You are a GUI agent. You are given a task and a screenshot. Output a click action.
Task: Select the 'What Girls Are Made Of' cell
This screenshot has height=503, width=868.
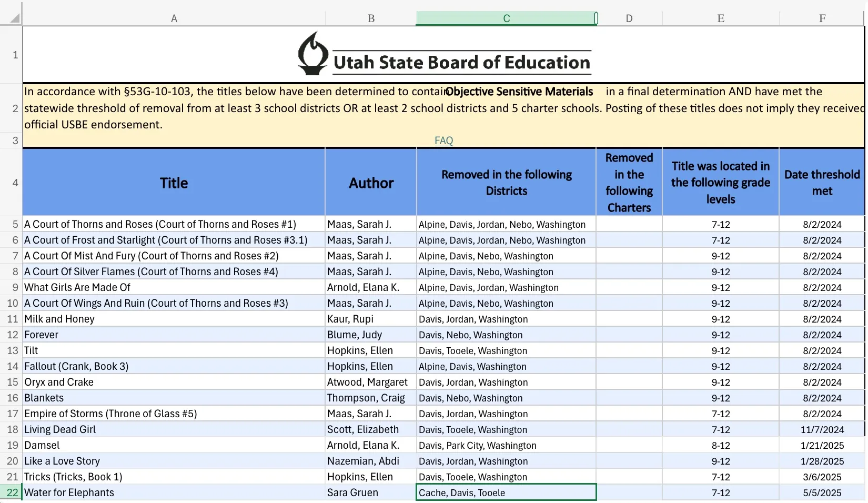(174, 287)
